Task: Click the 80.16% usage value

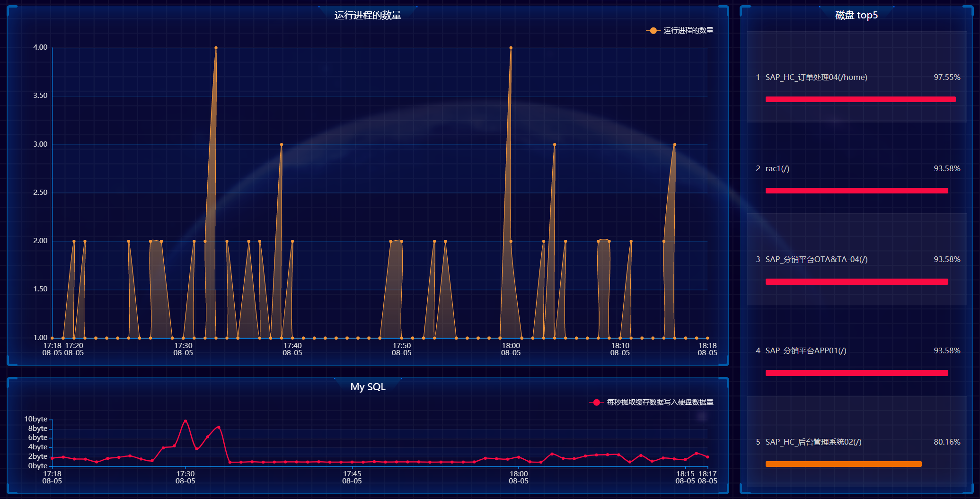Action: point(946,442)
